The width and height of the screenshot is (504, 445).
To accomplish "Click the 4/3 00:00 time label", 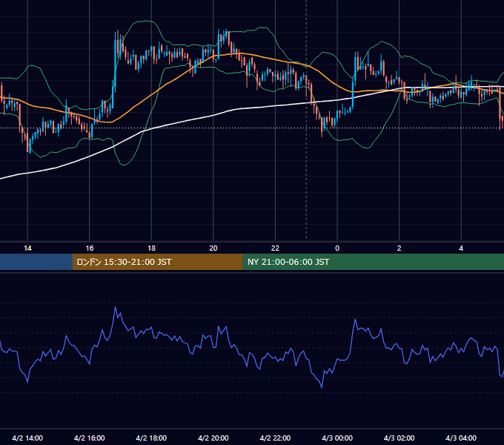I will [x=337, y=438].
